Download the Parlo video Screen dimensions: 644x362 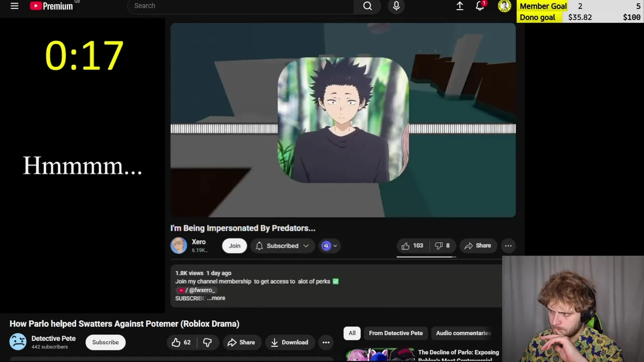tap(289, 342)
